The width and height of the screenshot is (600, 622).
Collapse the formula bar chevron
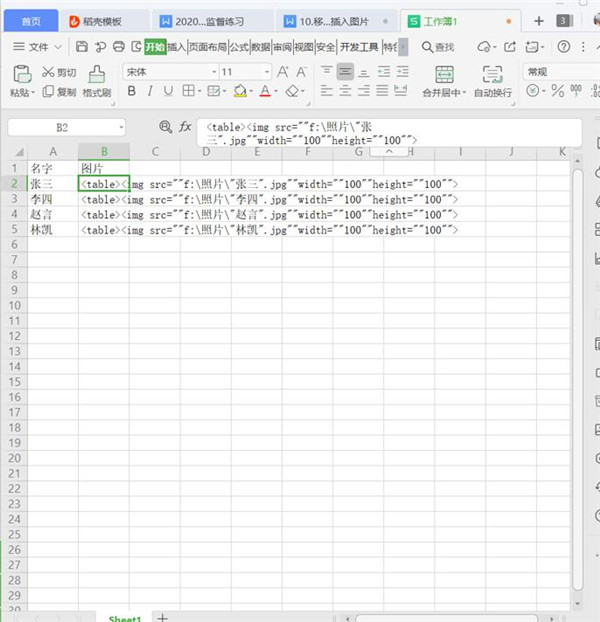pyautogui.click(x=389, y=152)
